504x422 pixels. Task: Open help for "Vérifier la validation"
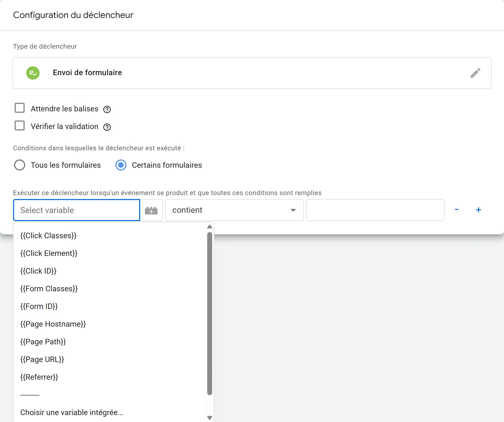tap(107, 127)
